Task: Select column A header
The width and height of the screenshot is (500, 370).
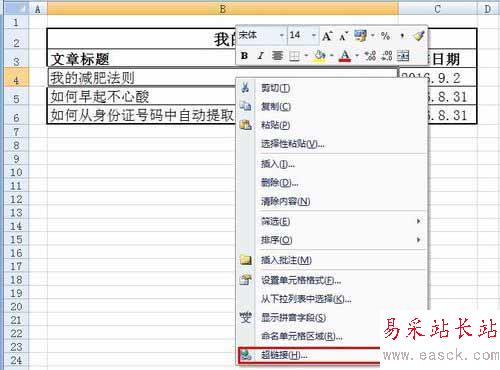Action: [38, 9]
